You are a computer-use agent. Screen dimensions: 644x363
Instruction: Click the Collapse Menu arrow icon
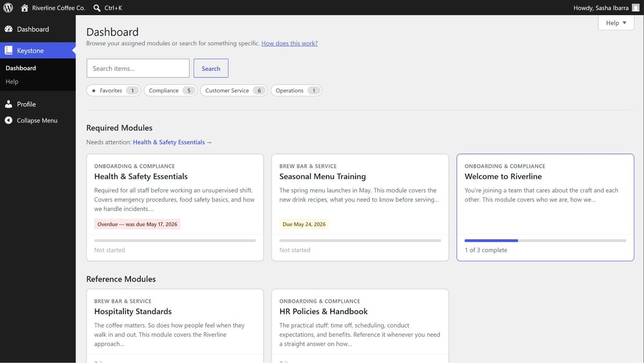point(9,121)
